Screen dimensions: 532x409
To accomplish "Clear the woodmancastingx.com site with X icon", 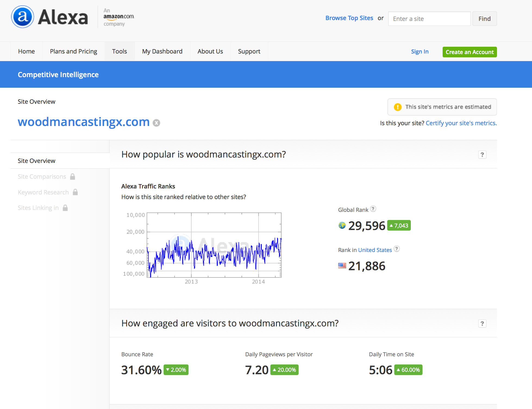I will pyautogui.click(x=157, y=123).
